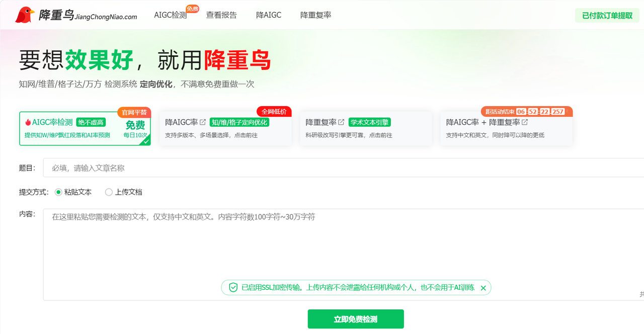
Task: Click the 免费 badge on AIGC检测
Action: coord(193,9)
